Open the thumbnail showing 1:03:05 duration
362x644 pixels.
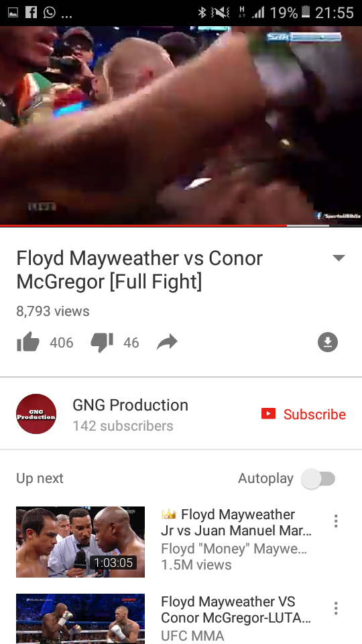click(x=80, y=542)
